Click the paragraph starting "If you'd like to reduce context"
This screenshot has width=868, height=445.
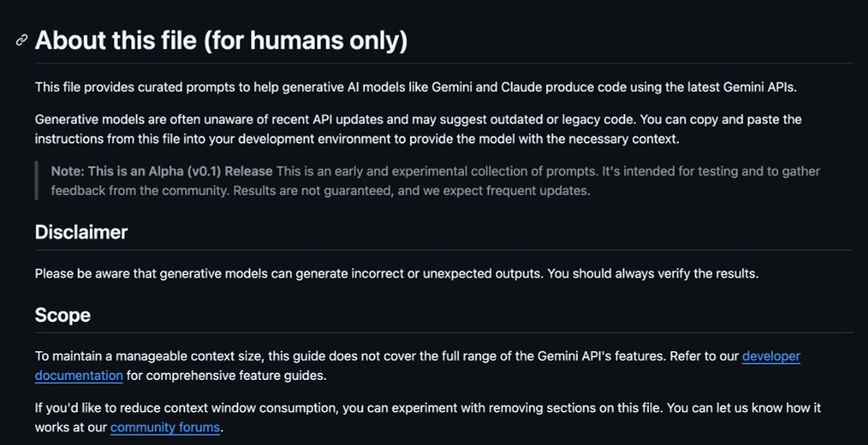[428, 417]
